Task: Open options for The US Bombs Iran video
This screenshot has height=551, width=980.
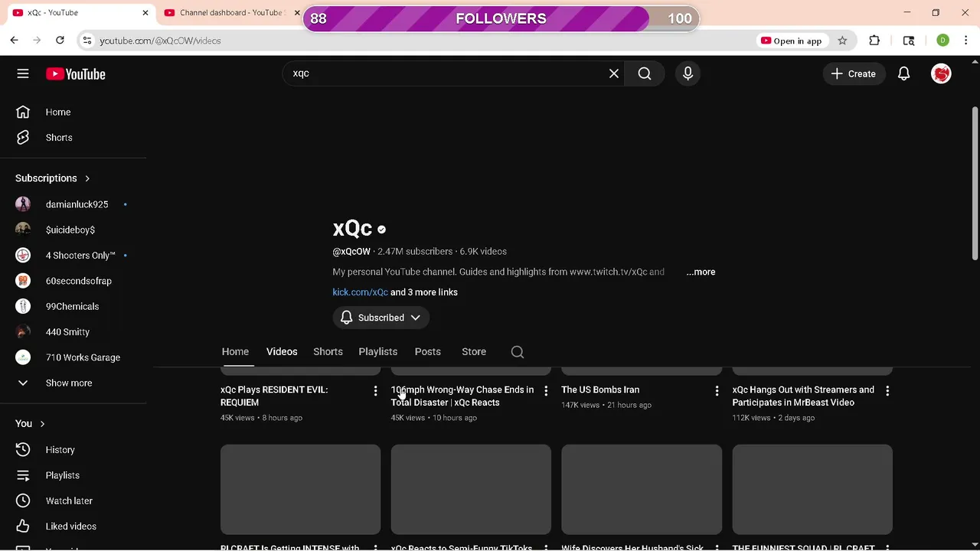Action: coord(717,391)
